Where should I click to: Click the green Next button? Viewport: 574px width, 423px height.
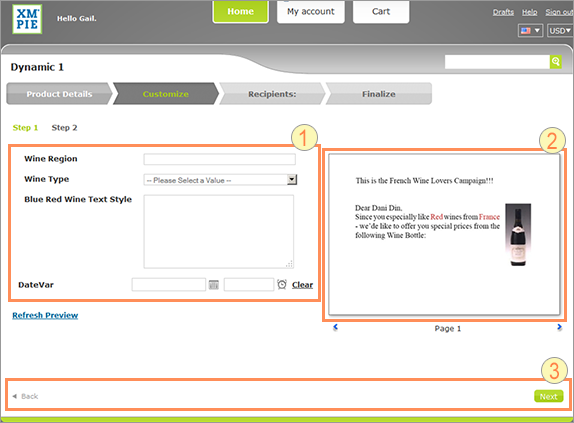click(548, 396)
